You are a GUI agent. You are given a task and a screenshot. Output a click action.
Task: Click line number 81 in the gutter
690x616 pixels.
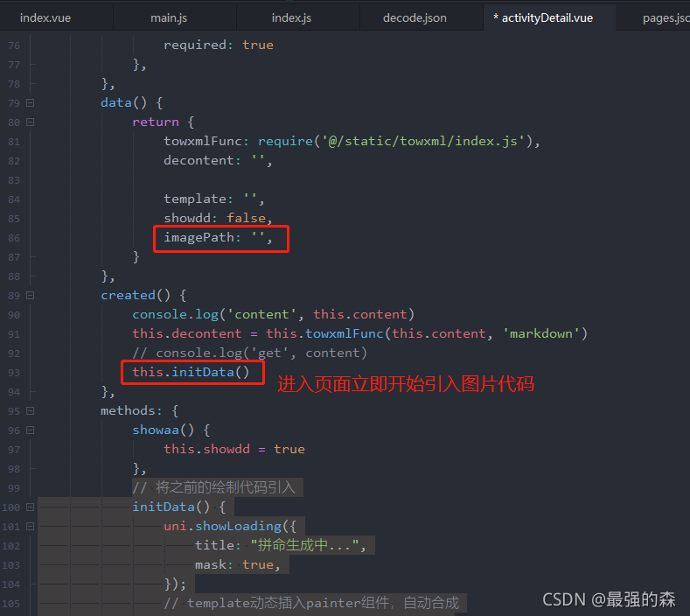point(14,142)
